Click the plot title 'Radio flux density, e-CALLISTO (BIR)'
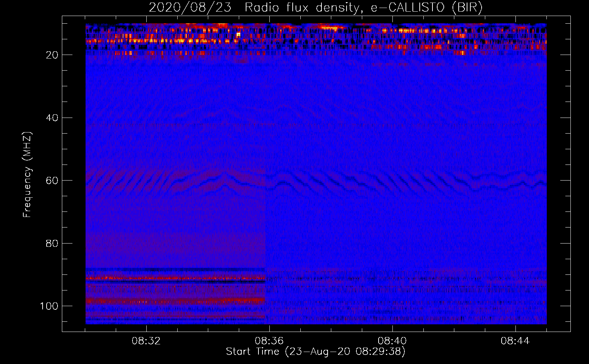Screen dimensions: 589x364 (363, 8)
